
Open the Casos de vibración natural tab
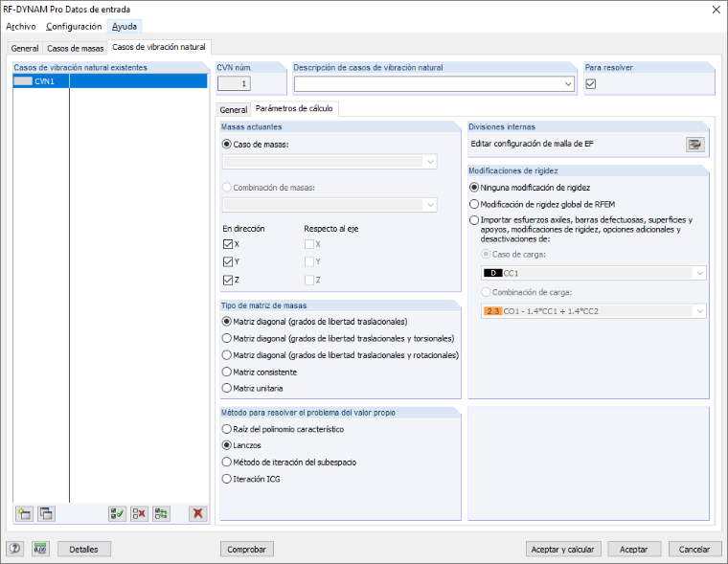[x=159, y=47]
